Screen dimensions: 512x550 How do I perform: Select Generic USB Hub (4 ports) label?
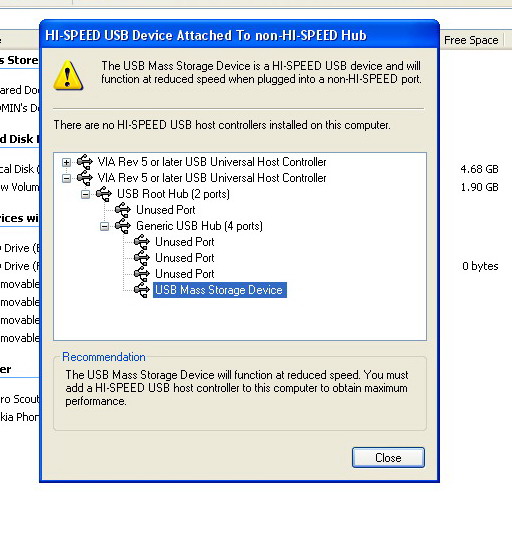[x=199, y=226]
